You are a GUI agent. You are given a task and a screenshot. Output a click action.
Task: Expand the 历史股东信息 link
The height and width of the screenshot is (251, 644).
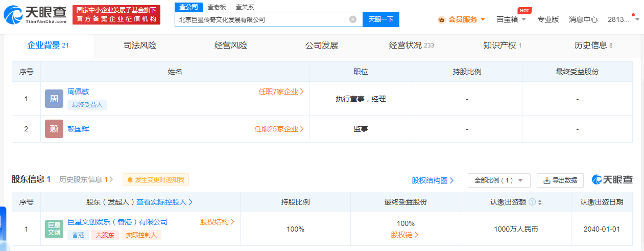coord(86,179)
